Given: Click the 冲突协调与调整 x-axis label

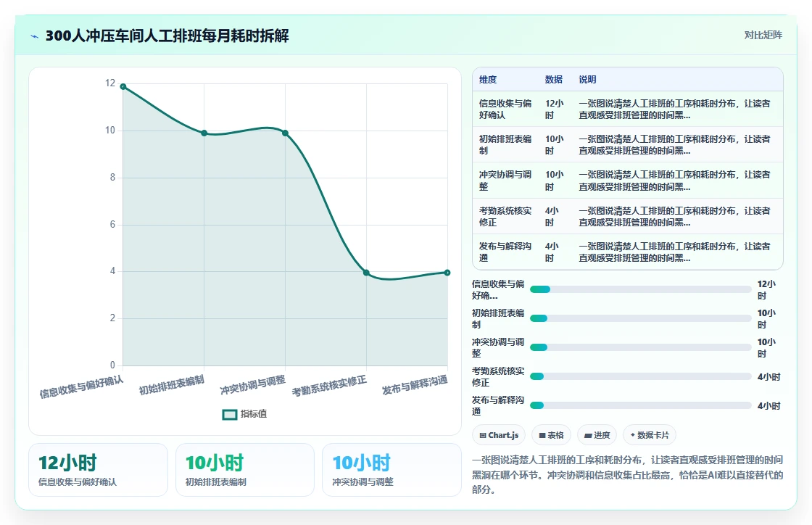Looking at the screenshot, I should (x=253, y=385).
